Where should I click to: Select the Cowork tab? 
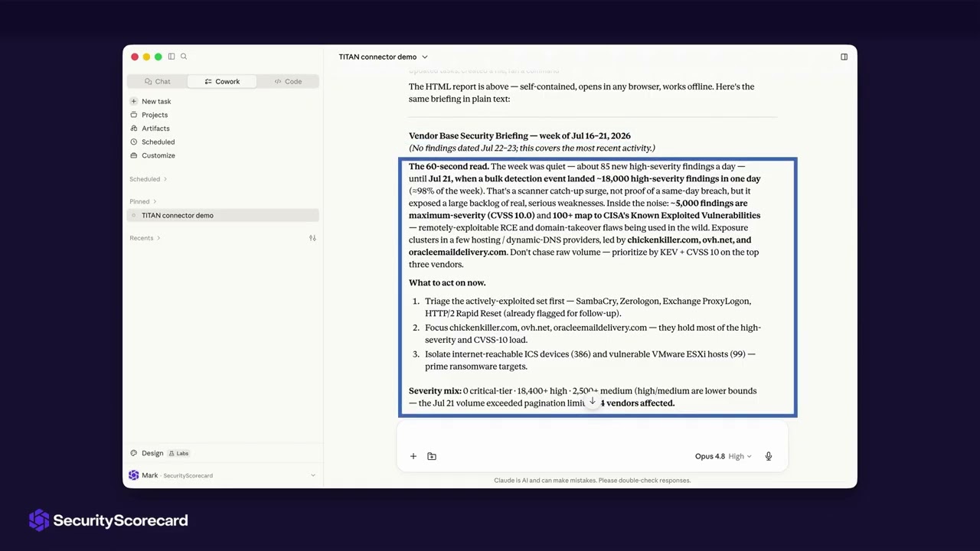(x=222, y=81)
